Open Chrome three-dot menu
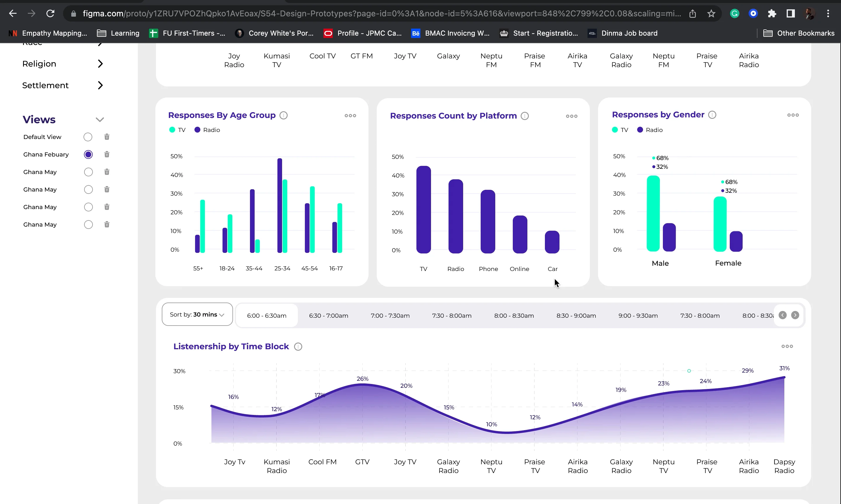Viewport: 841px width, 504px height. click(828, 14)
